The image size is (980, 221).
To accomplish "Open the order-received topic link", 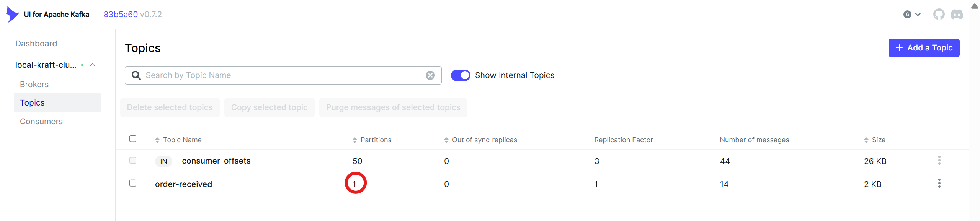I will click(x=183, y=184).
